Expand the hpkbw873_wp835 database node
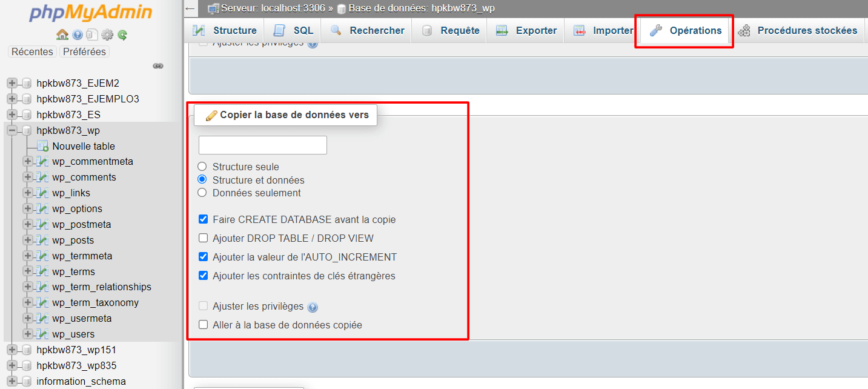Viewport: 868px width, 389px height. [12, 365]
